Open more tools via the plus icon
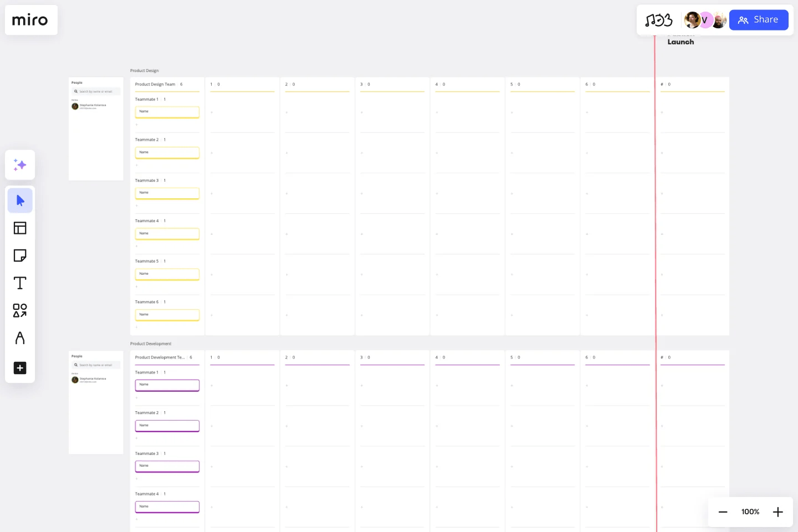Viewport: 798px width, 532px height. pyautogui.click(x=20, y=368)
